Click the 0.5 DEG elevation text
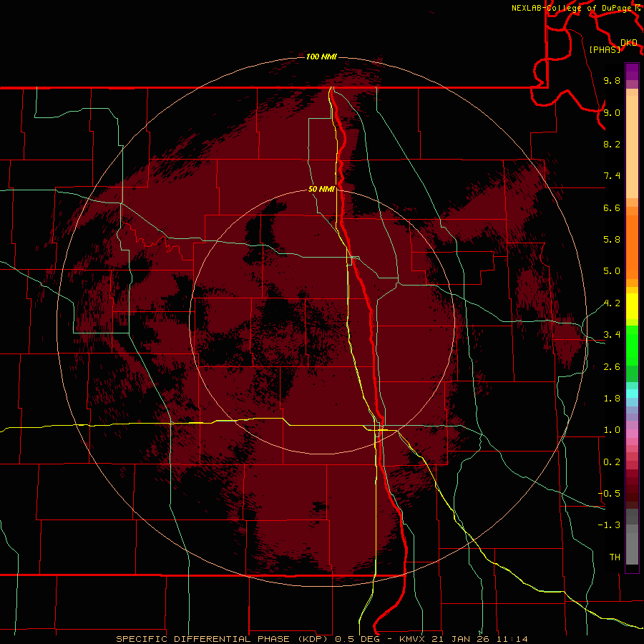This screenshot has height=644, width=644. [358, 639]
